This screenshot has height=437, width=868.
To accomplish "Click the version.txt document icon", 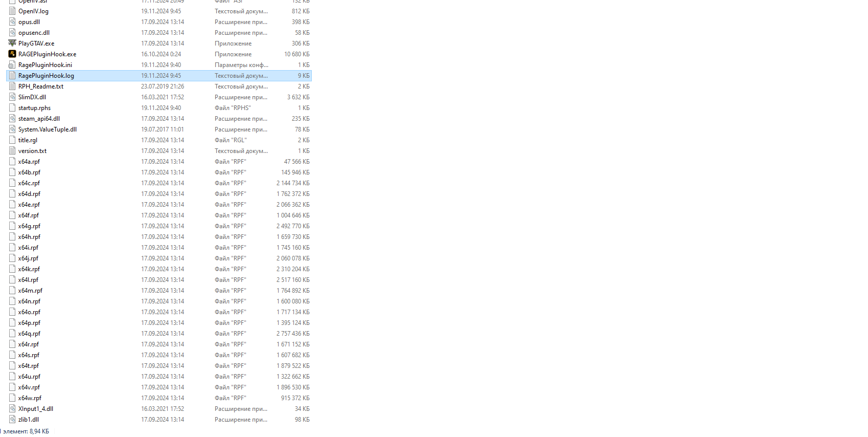I will (x=12, y=150).
